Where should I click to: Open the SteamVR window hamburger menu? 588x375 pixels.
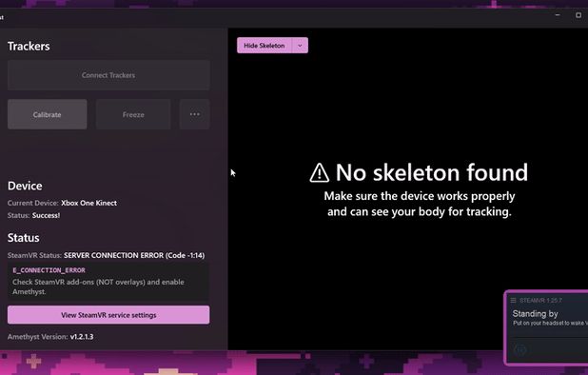coord(514,301)
